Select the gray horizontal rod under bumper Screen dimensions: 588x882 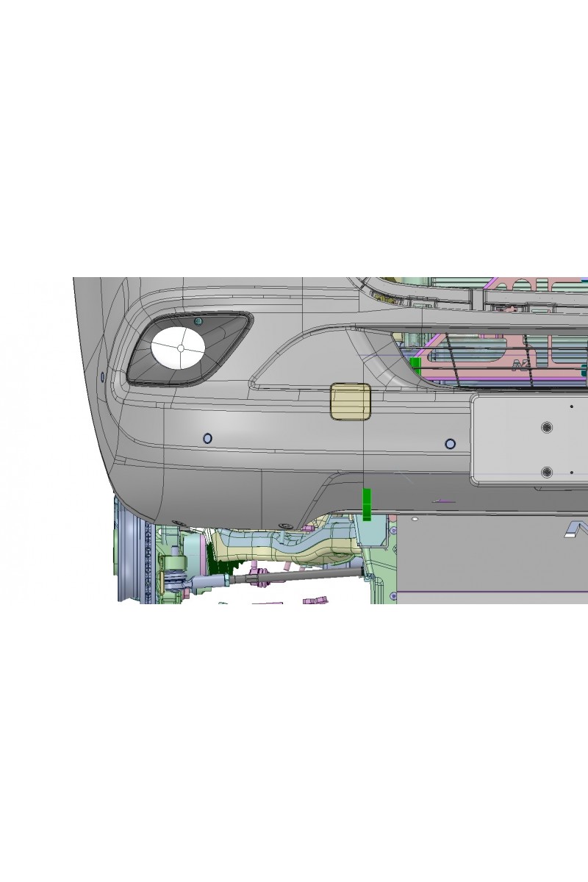[x=309, y=576]
